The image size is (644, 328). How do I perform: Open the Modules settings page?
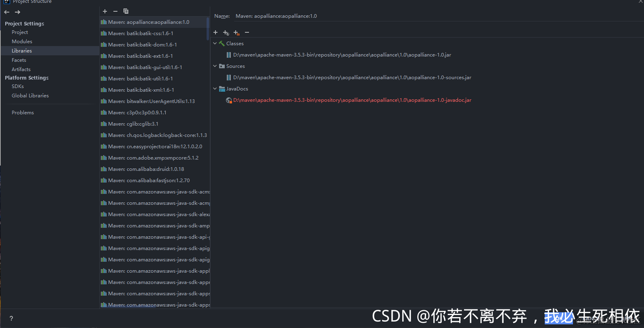pos(22,42)
